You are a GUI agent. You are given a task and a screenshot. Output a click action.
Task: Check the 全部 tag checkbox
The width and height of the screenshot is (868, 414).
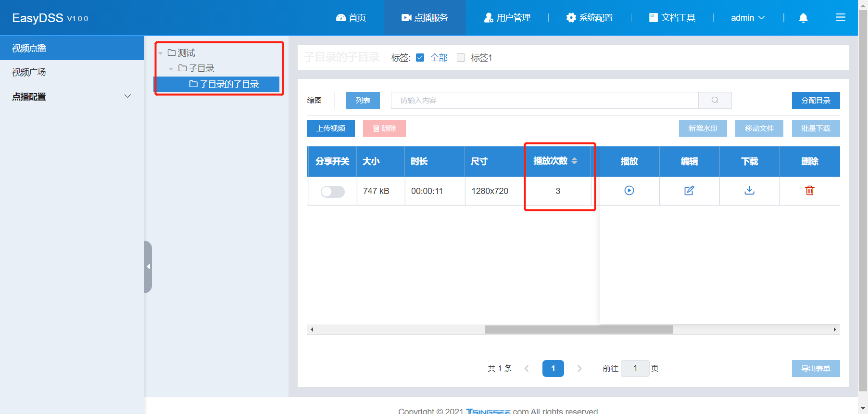pyautogui.click(x=420, y=58)
